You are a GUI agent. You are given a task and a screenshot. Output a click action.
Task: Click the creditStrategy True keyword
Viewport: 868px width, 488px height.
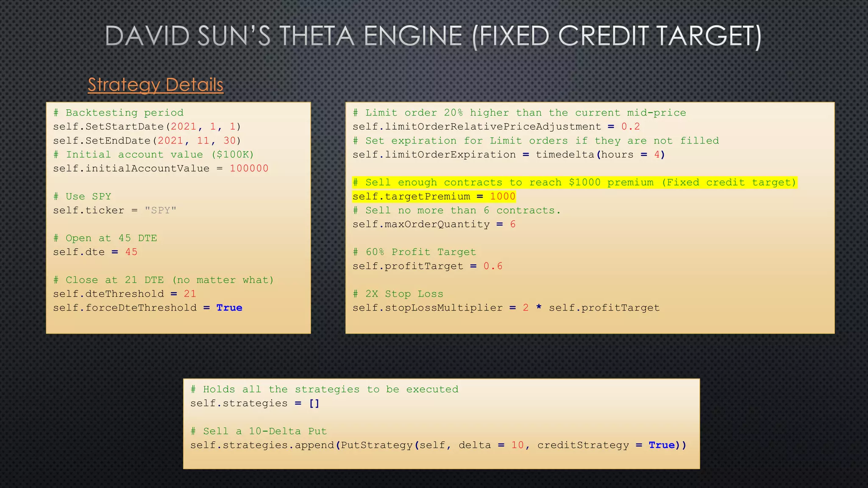(x=661, y=445)
